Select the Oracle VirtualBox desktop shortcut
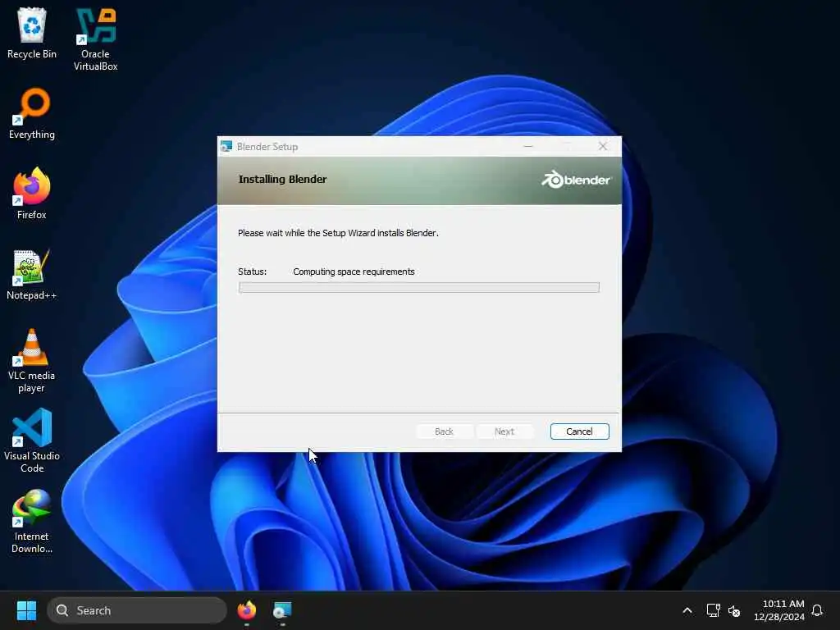This screenshot has width=840, height=630. 95,39
